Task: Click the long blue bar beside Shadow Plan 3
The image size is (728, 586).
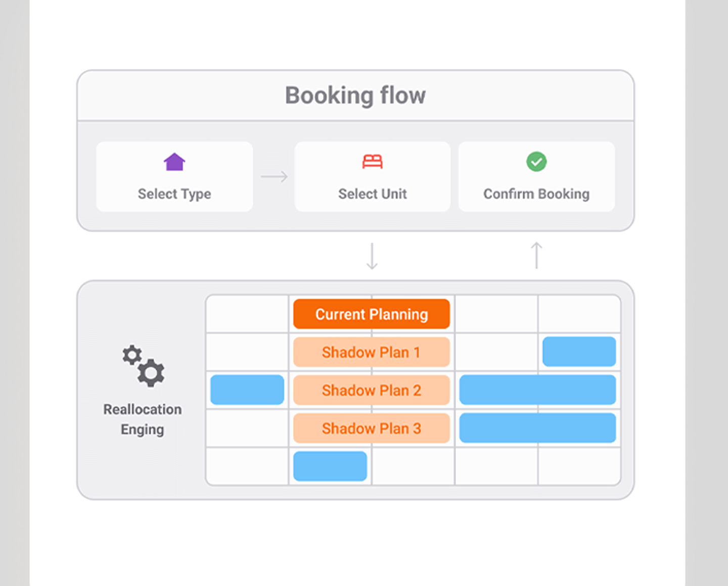Action: tap(537, 428)
